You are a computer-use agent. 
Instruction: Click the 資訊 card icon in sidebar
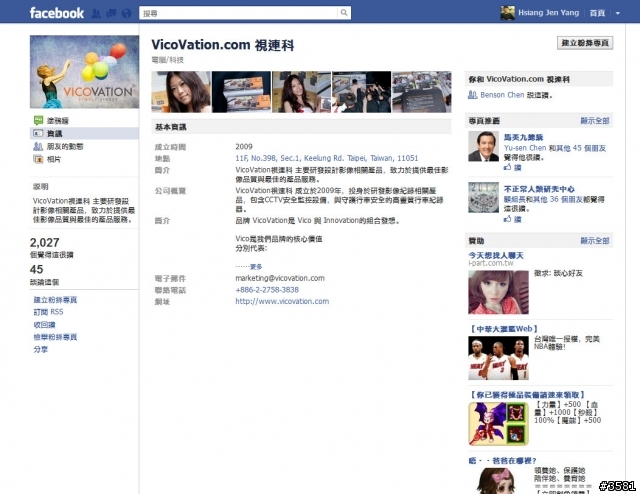point(38,133)
